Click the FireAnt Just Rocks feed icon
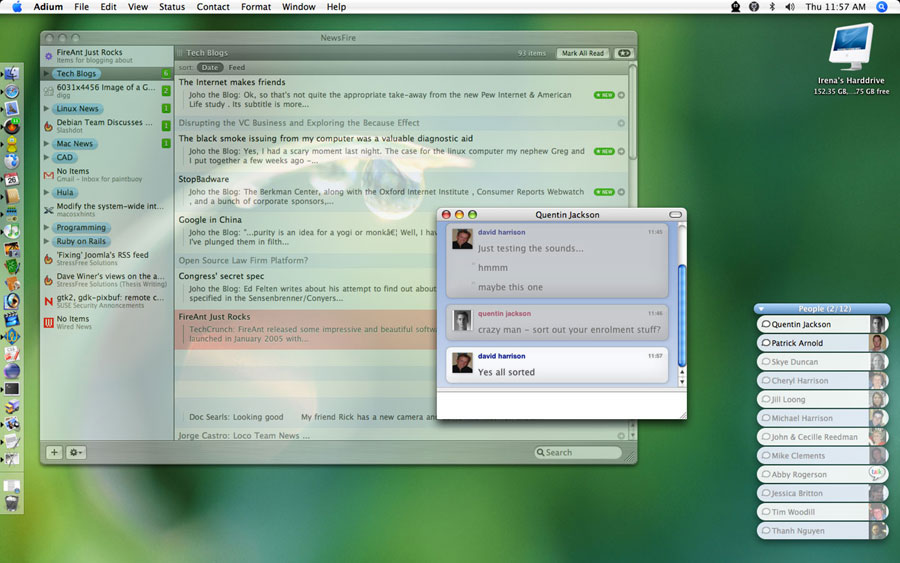This screenshot has height=563, width=900. [x=49, y=56]
